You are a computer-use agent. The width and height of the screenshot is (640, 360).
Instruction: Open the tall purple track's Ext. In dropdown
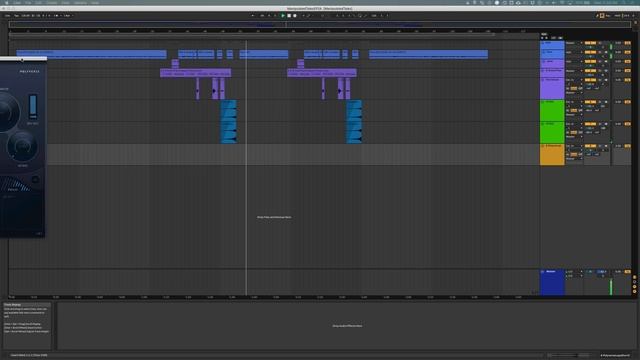(573, 80)
